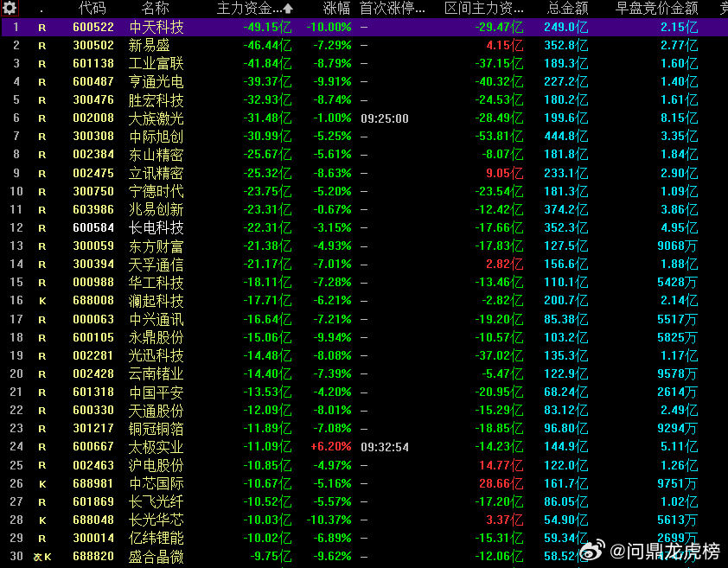Select stock 中天科技 row name

(x=156, y=28)
